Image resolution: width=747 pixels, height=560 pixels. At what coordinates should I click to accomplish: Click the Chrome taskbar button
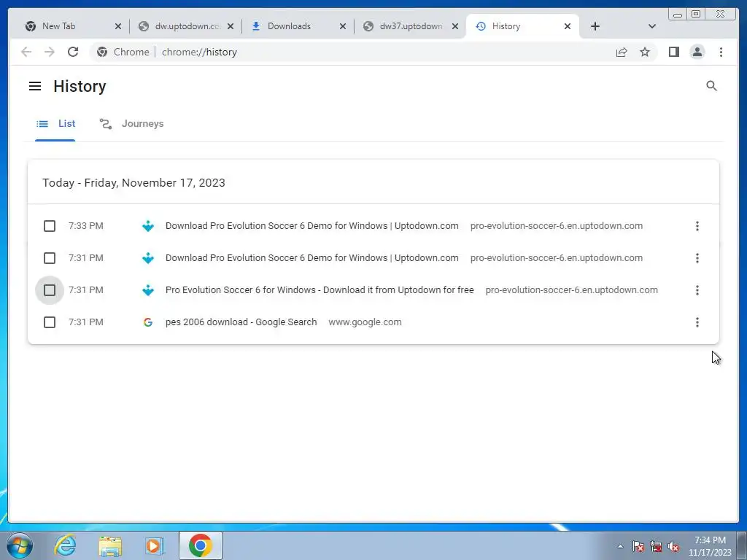(x=201, y=545)
